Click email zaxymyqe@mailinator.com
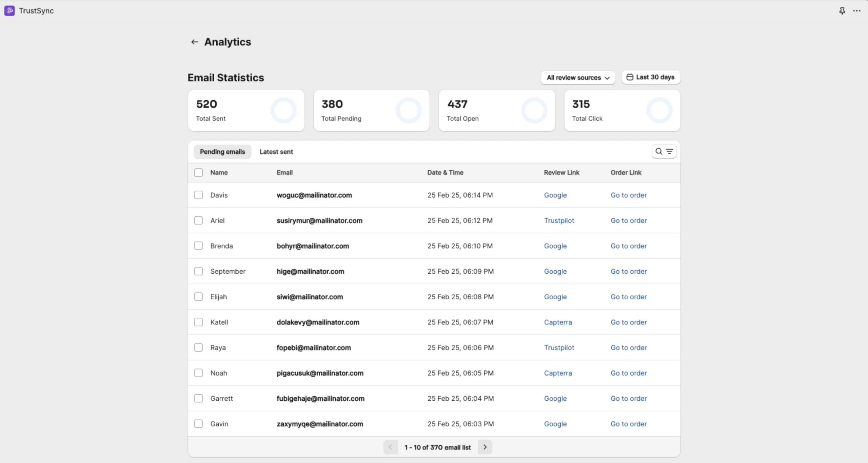The image size is (868, 463). (x=320, y=424)
